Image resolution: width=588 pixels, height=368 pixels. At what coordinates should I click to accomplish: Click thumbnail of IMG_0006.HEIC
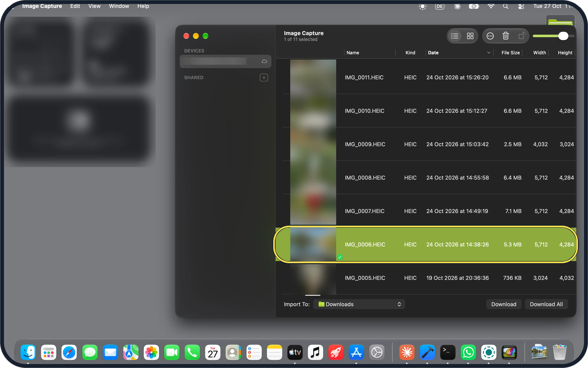pyautogui.click(x=313, y=244)
